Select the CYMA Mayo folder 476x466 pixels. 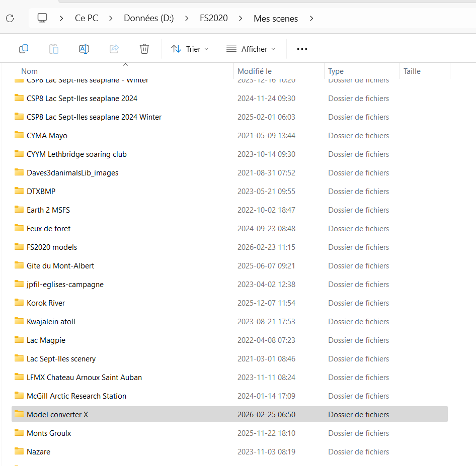(229, 136)
